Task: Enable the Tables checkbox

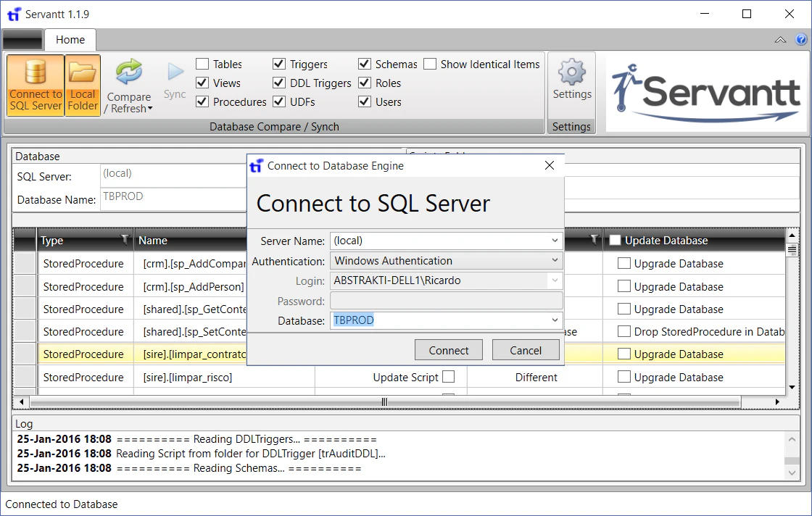Action: [202, 64]
